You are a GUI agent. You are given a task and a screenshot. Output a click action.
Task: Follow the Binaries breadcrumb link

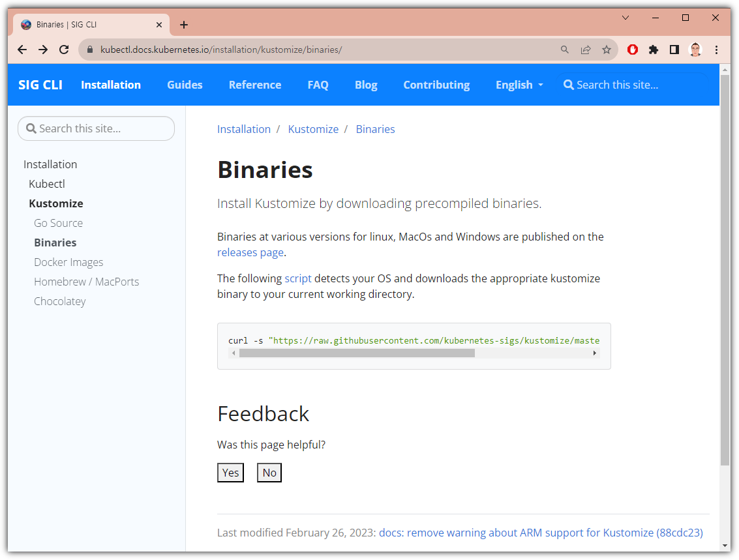[375, 129]
